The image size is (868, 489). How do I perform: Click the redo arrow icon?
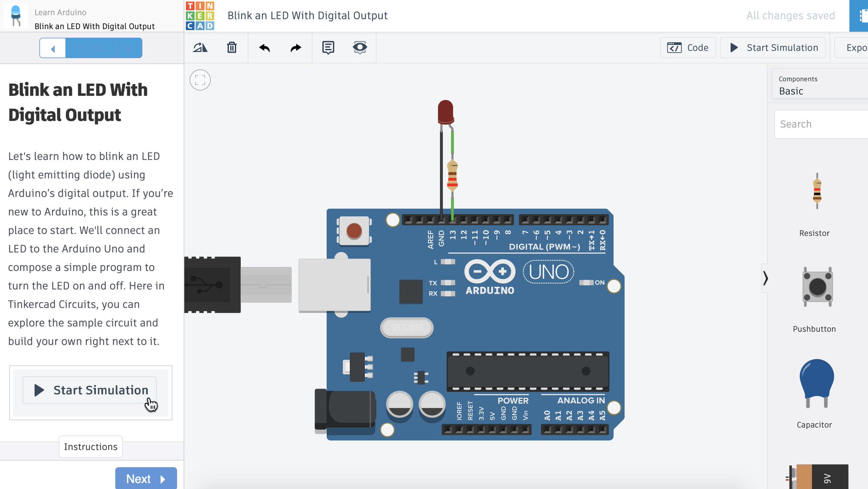[x=296, y=48]
